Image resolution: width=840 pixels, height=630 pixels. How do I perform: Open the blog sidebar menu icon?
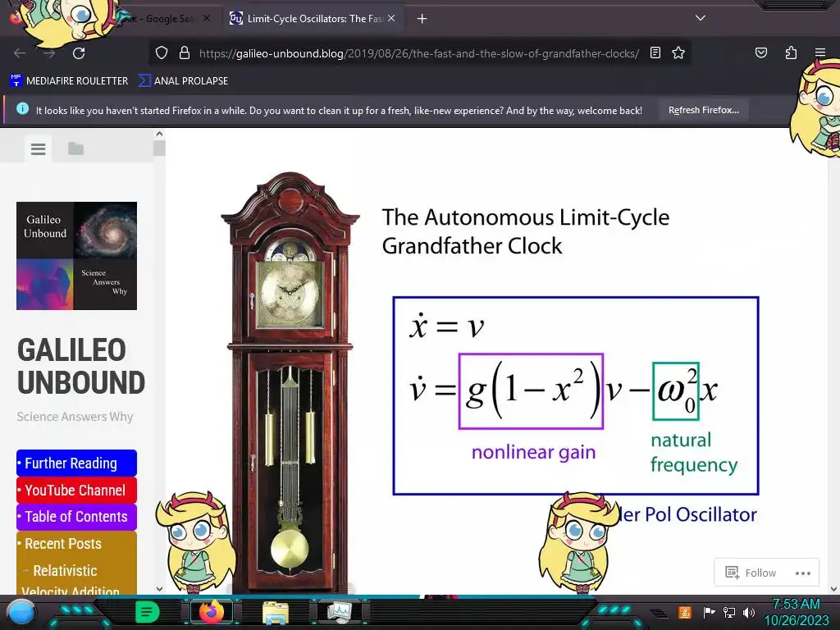coord(38,149)
